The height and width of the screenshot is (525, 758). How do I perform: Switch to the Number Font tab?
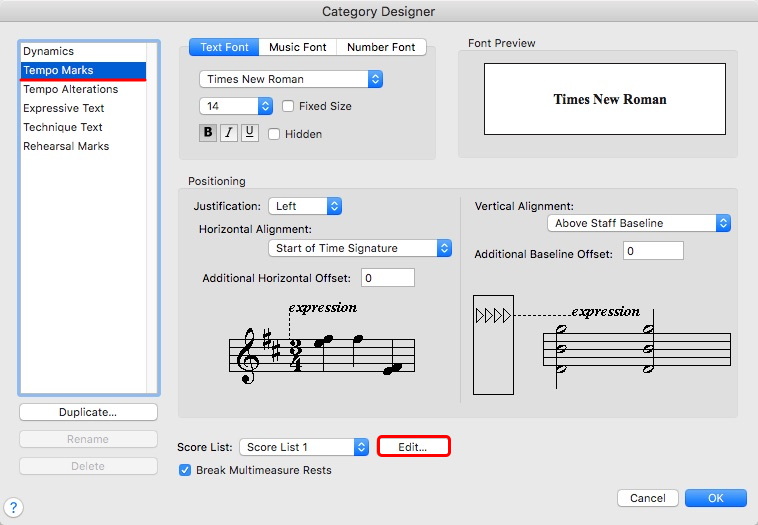click(x=381, y=47)
